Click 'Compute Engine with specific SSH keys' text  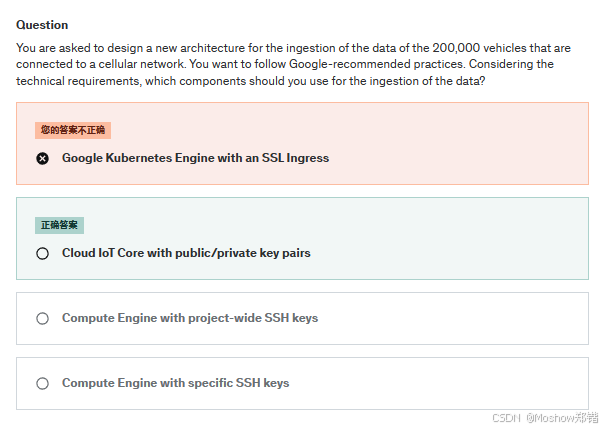175,383
